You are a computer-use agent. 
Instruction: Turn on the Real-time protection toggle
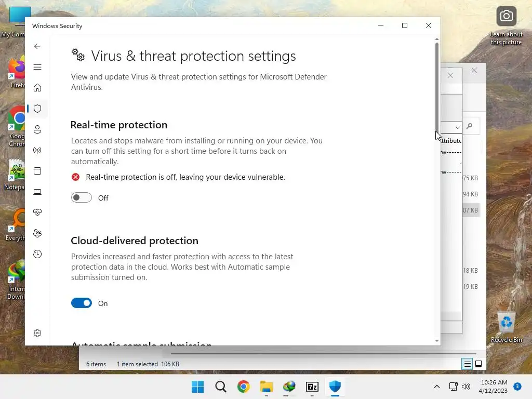(82, 197)
